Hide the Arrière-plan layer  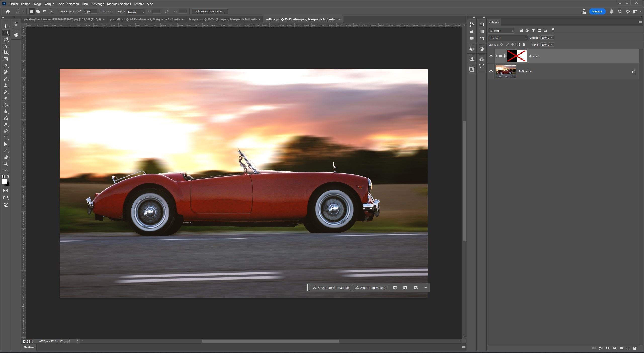point(491,71)
